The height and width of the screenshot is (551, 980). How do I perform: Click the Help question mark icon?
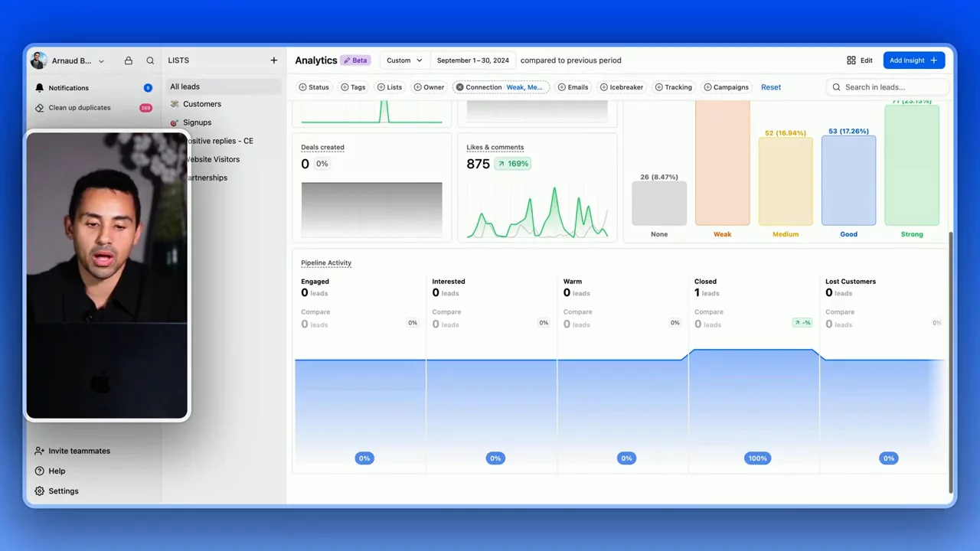click(x=40, y=471)
